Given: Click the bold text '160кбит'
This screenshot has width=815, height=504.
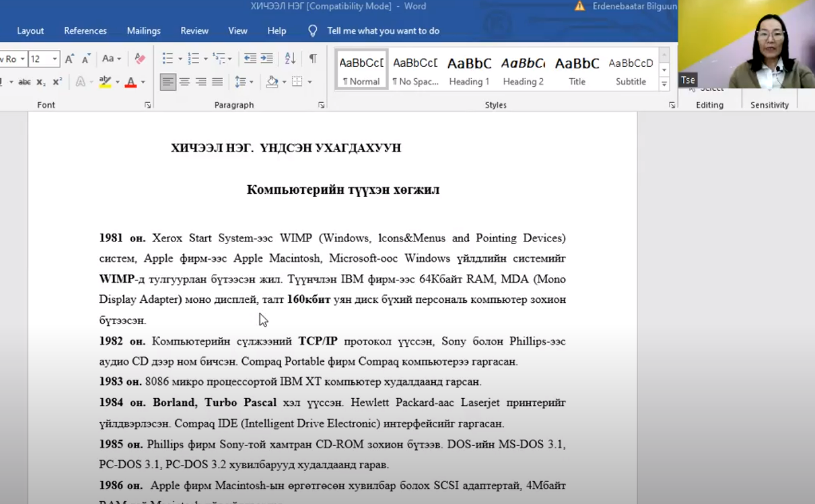Looking at the screenshot, I should click(309, 299).
